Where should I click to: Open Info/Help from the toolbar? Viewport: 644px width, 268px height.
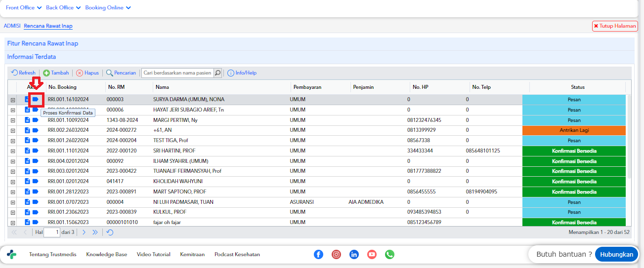pyautogui.click(x=242, y=73)
